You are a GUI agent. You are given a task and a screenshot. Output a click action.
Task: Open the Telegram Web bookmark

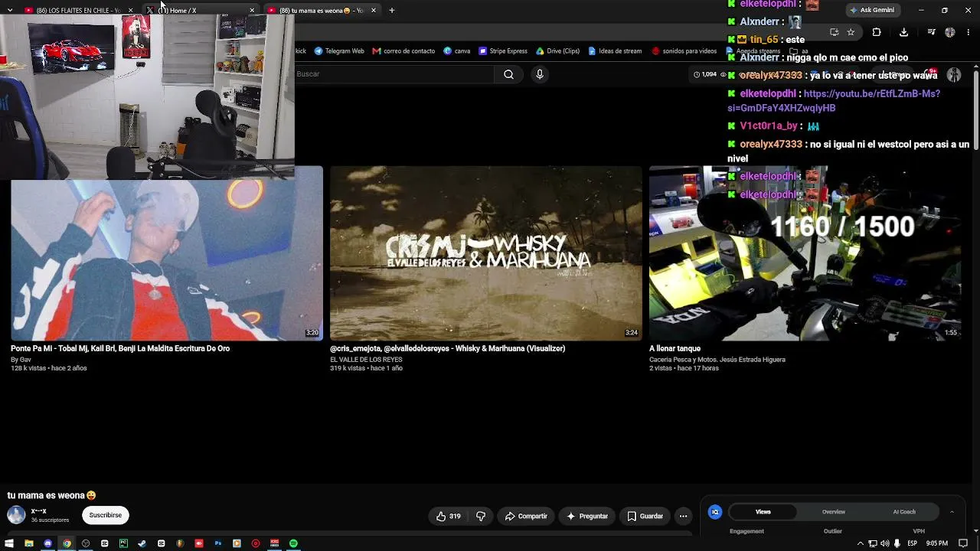click(339, 51)
